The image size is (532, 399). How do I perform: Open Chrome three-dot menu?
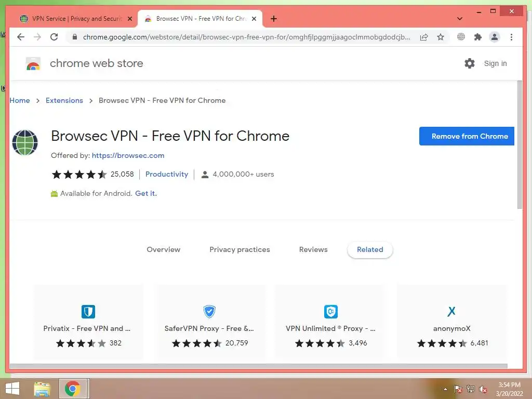pos(511,37)
